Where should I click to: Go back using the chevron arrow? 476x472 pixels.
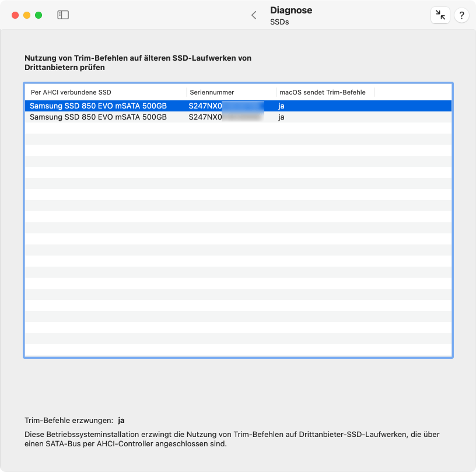[254, 15]
